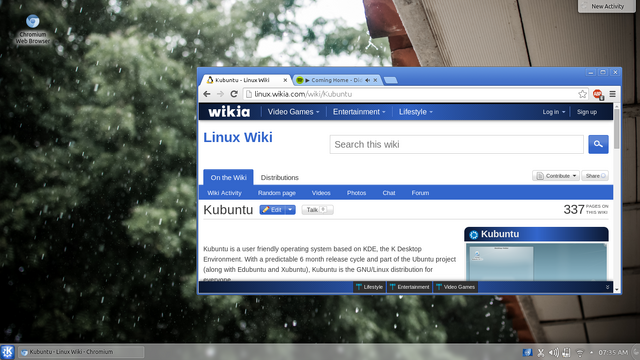Viewport: 640px width, 360px height.
Task: Focus the Search this wiki field
Action: click(x=456, y=144)
